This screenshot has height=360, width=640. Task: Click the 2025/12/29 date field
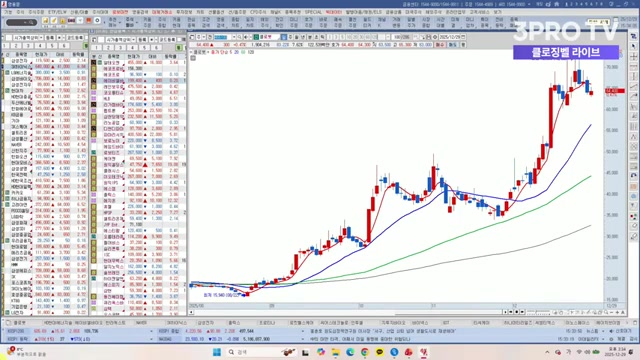click(x=449, y=37)
